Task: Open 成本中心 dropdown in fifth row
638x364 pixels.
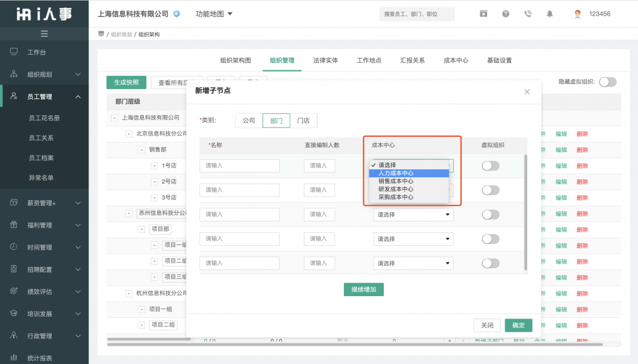Action: tap(413, 263)
